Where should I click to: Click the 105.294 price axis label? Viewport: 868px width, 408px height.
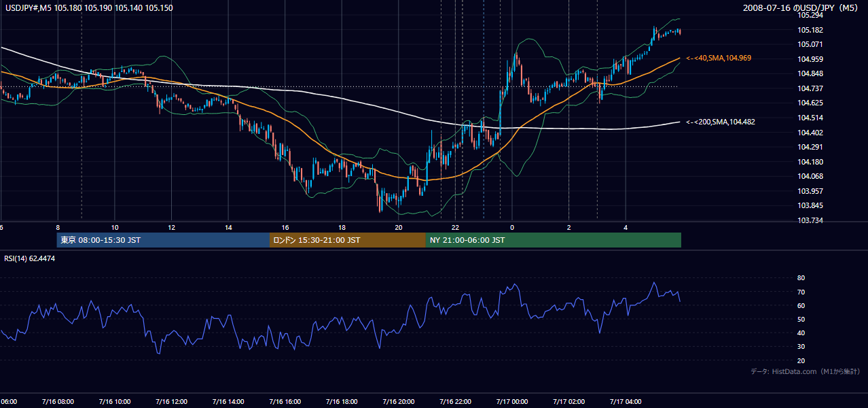810,15
